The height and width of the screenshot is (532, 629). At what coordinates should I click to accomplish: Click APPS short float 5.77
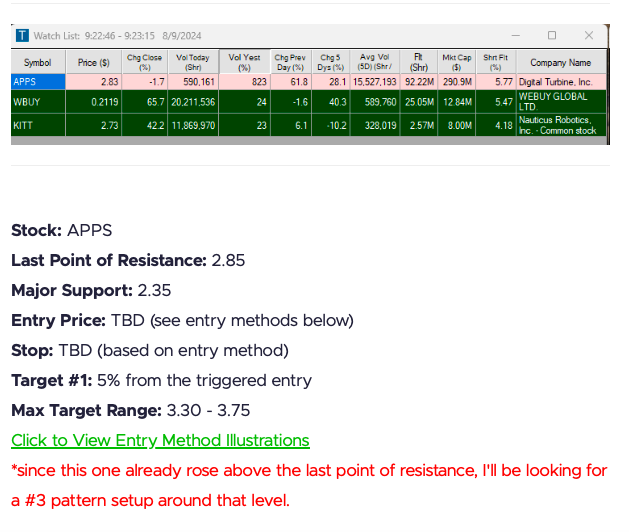click(496, 82)
